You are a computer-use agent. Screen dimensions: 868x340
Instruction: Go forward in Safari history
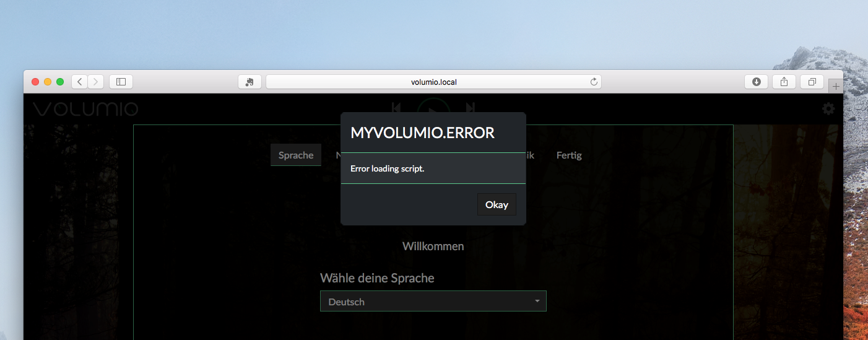point(96,82)
